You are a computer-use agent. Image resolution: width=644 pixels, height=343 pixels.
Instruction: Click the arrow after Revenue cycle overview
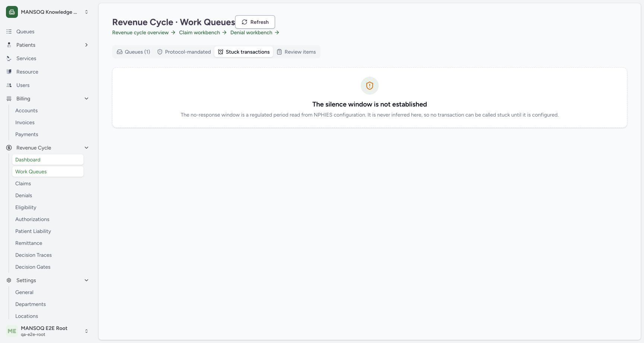click(173, 32)
